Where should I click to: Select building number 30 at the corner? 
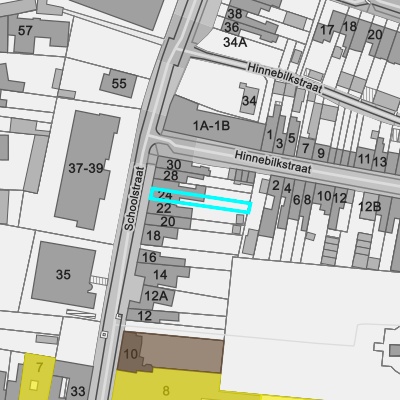174,164
